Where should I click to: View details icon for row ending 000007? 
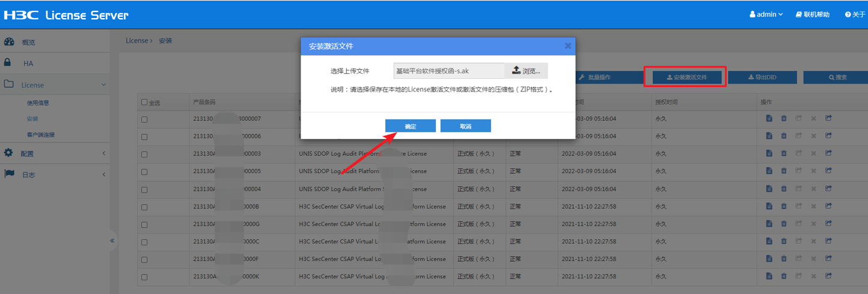coord(769,118)
